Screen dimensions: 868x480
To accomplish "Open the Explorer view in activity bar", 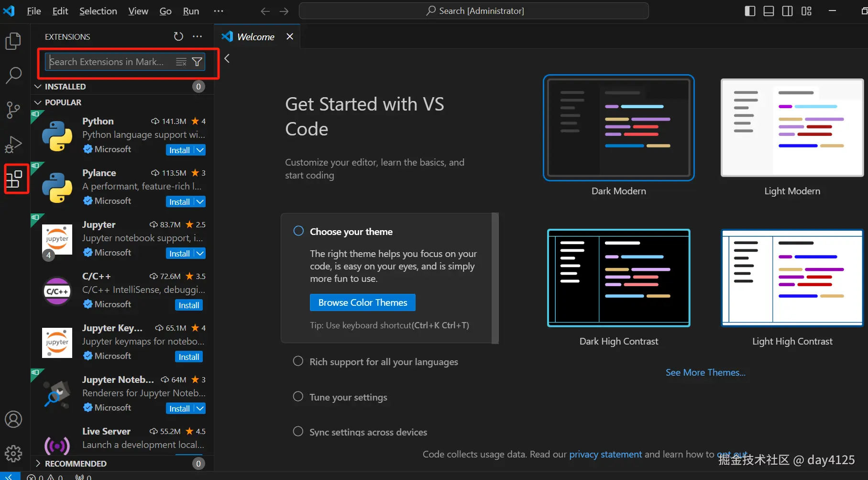I will [x=13, y=41].
